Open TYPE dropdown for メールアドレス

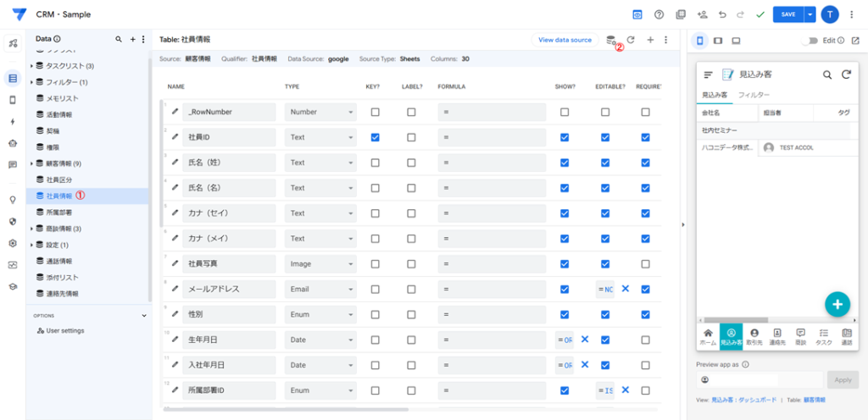[x=320, y=289]
